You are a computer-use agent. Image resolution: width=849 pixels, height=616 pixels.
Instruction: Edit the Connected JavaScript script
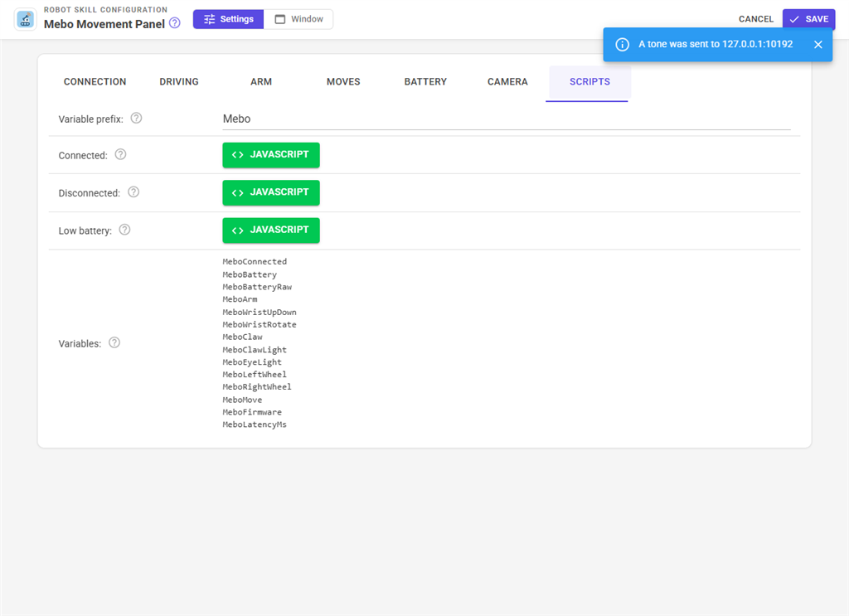(271, 155)
